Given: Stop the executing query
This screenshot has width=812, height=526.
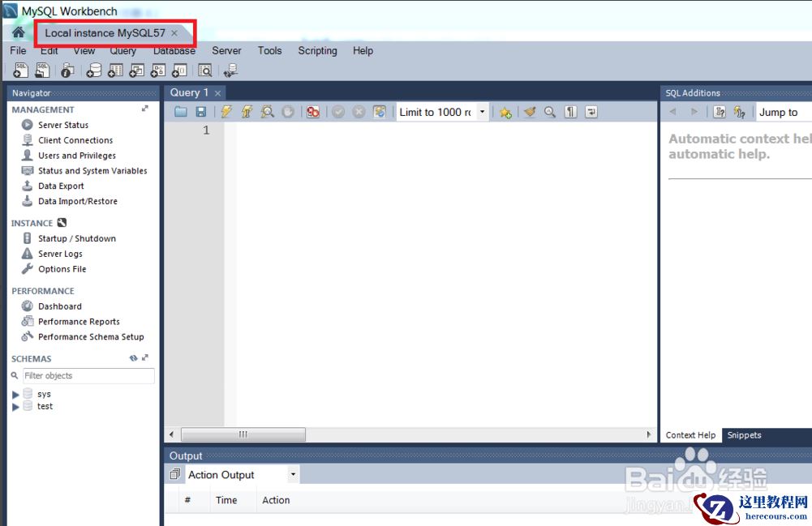Looking at the screenshot, I should tap(288, 112).
